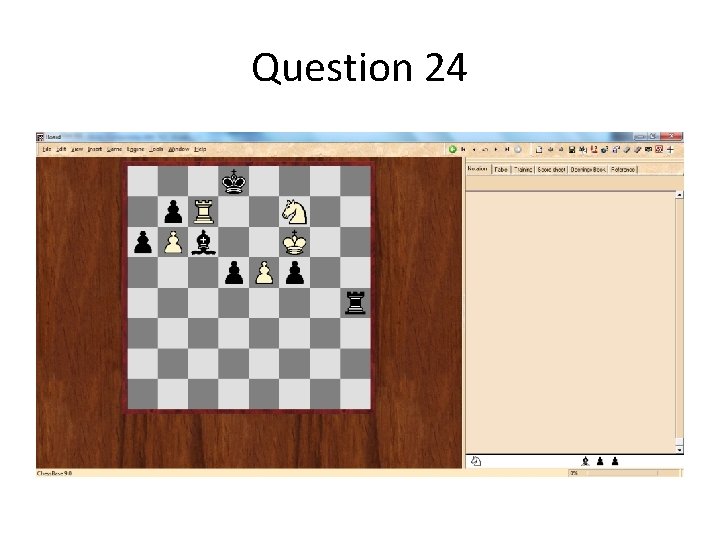
Task: Switch to the Openings Book tab
Action: click(588, 169)
